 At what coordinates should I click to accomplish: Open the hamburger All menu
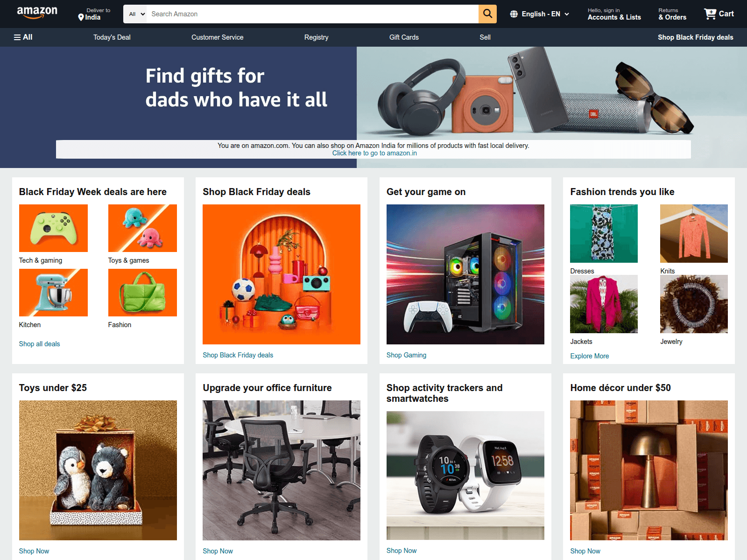coord(23,37)
